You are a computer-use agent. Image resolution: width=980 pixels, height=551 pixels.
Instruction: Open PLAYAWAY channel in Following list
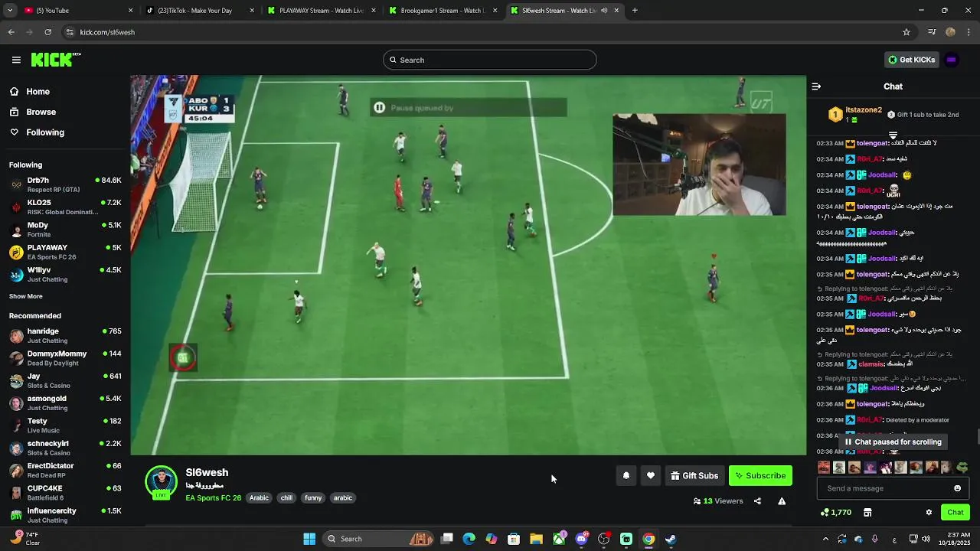coord(65,252)
